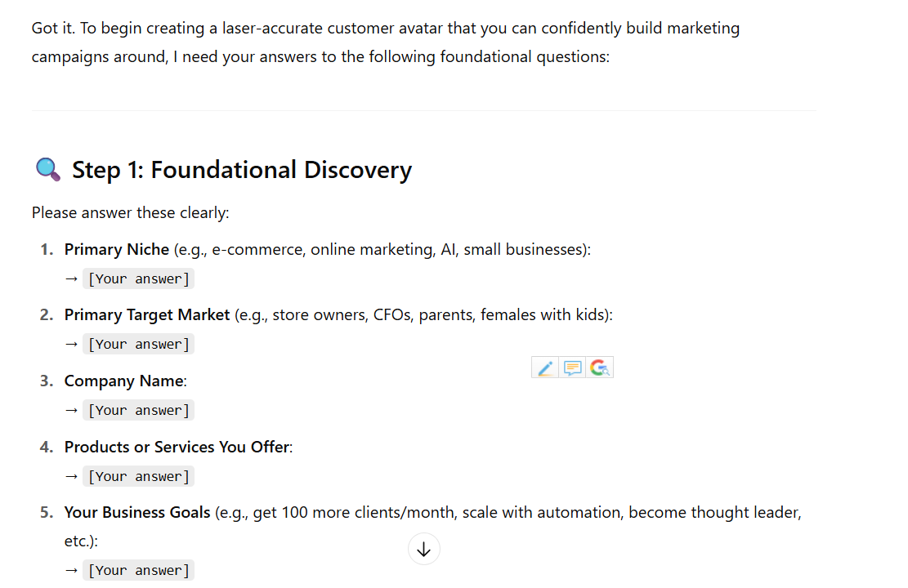Viewport: 908px width, 588px height.
Task: Click the Company Name [Your answer] placeholder
Action: 138,410
